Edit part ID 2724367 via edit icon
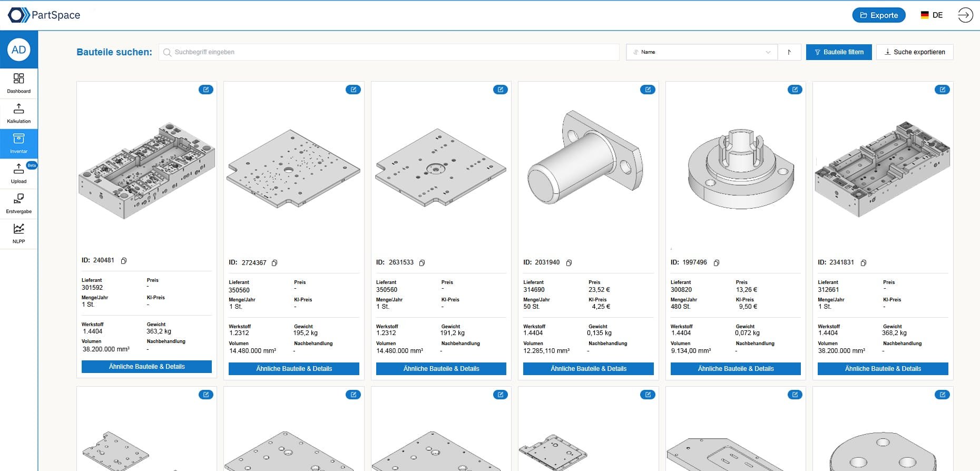Viewport: 980px width, 471px height. pos(353,90)
